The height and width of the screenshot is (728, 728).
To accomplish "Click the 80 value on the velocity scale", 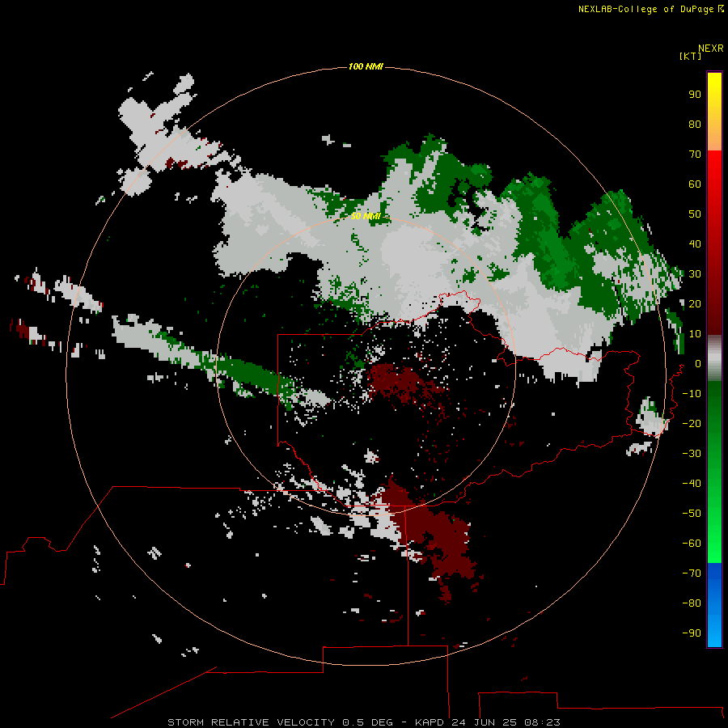I will pos(695,124).
